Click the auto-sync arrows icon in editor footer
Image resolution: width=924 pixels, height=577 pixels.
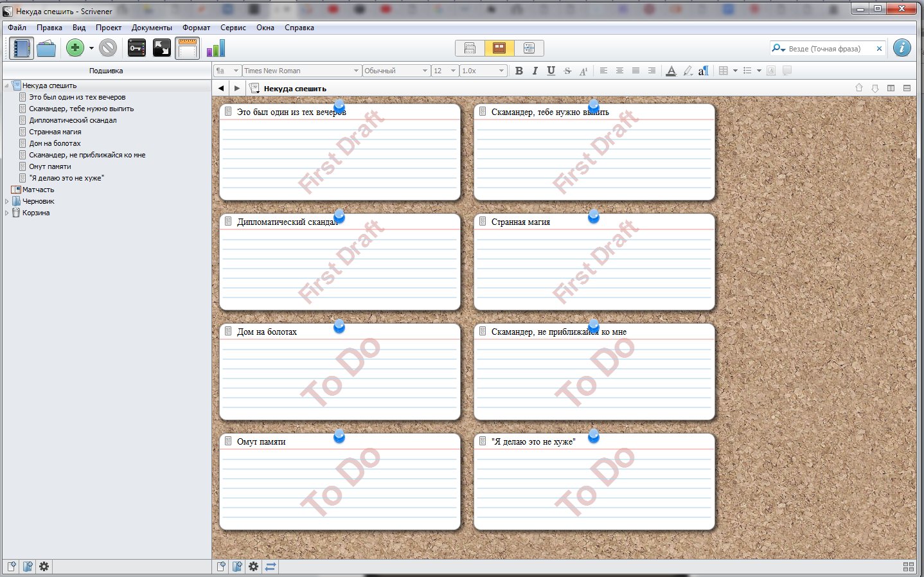pyautogui.click(x=271, y=566)
